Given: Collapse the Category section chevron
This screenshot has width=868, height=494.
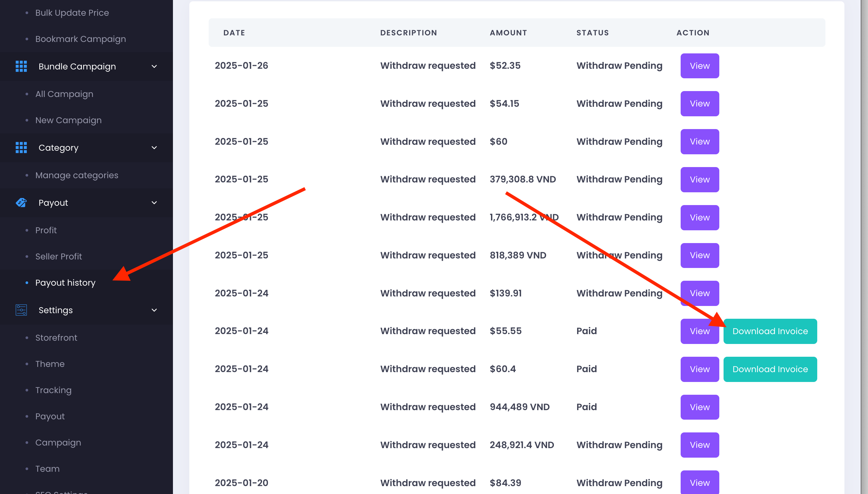Looking at the screenshot, I should tap(154, 148).
